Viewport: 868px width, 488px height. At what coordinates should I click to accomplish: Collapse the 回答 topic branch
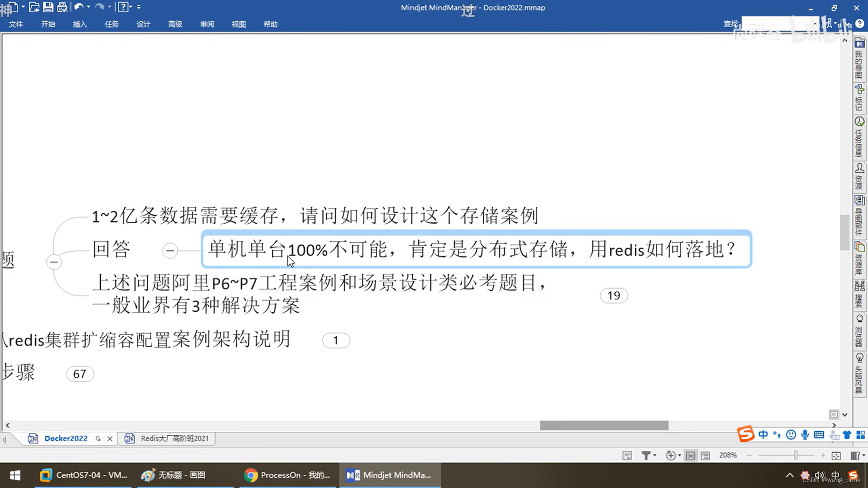[170, 250]
